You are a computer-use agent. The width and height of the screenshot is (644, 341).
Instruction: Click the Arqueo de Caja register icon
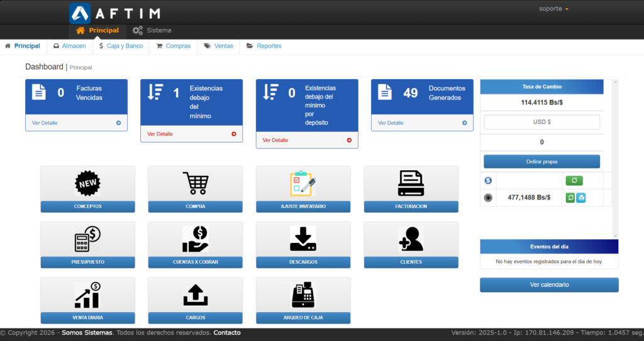[303, 295]
